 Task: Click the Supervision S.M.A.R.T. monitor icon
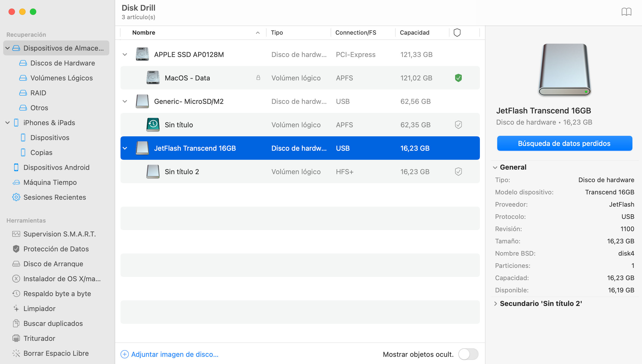[16, 234]
